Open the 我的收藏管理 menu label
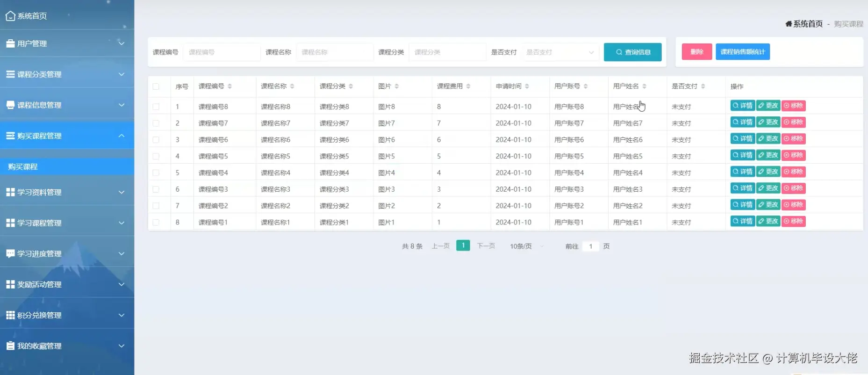The image size is (868, 375). pos(39,346)
